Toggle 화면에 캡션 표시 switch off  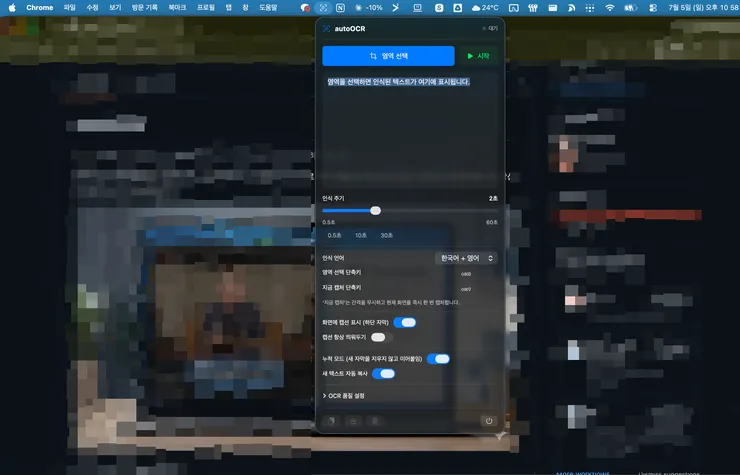click(405, 322)
